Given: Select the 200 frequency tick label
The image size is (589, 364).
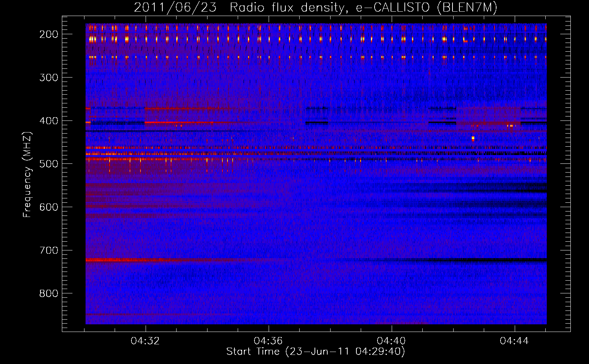Looking at the screenshot, I should pos(49,34).
